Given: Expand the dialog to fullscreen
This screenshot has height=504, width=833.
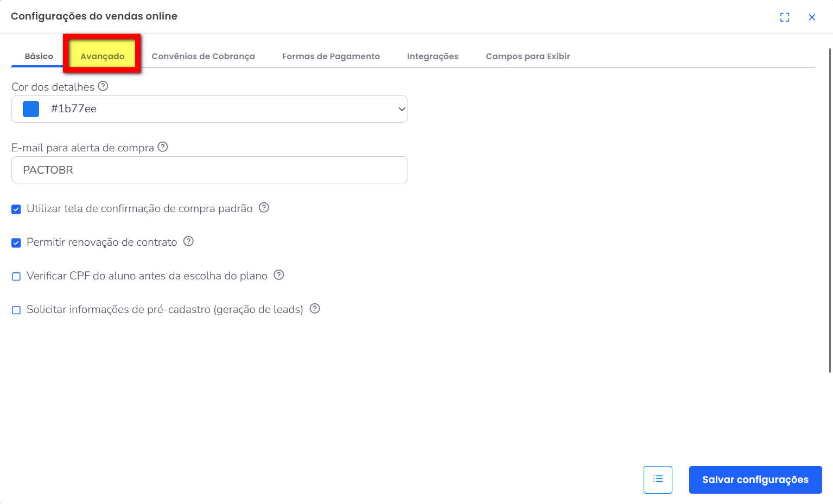Looking at the screenshot, I should 785,17.
